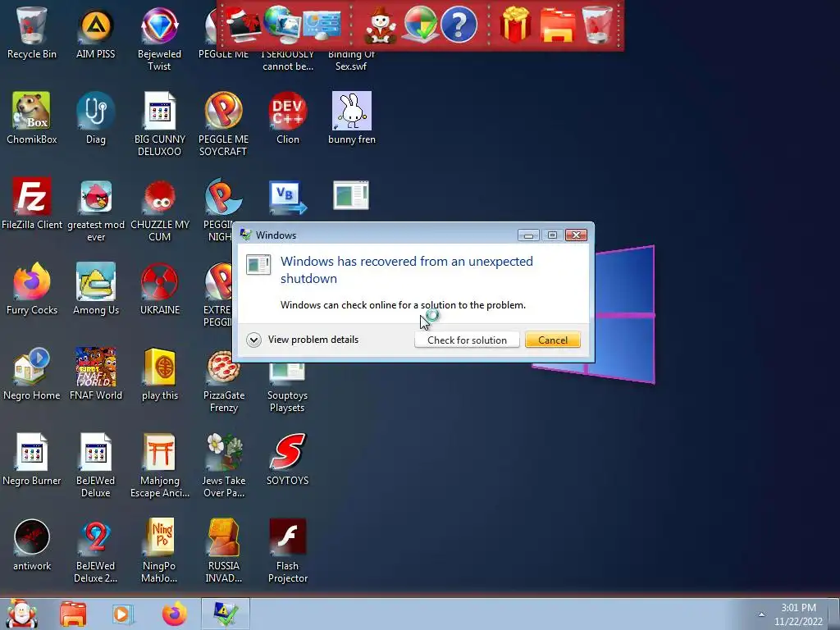Open the file explorer folder on taskbar
This screenshot has height=630, width=840.
coord(73,614)
